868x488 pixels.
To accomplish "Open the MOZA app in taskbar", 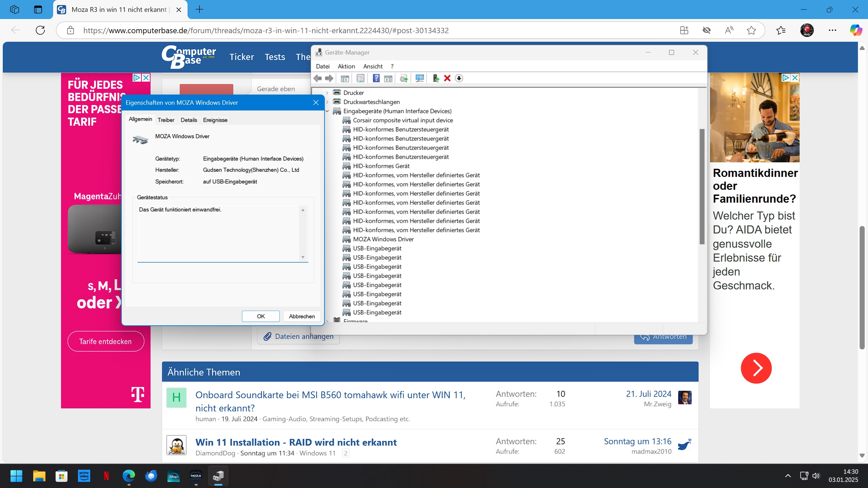I will tap(196, 476).
